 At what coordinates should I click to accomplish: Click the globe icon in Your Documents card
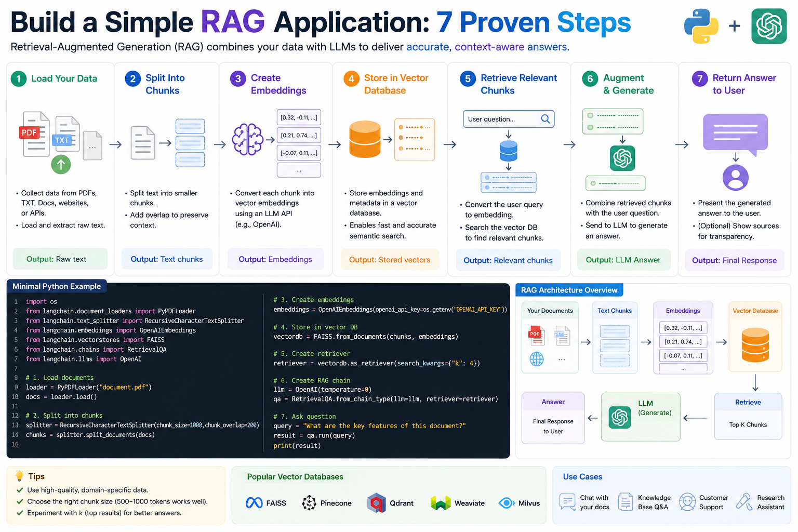[537, 359]
